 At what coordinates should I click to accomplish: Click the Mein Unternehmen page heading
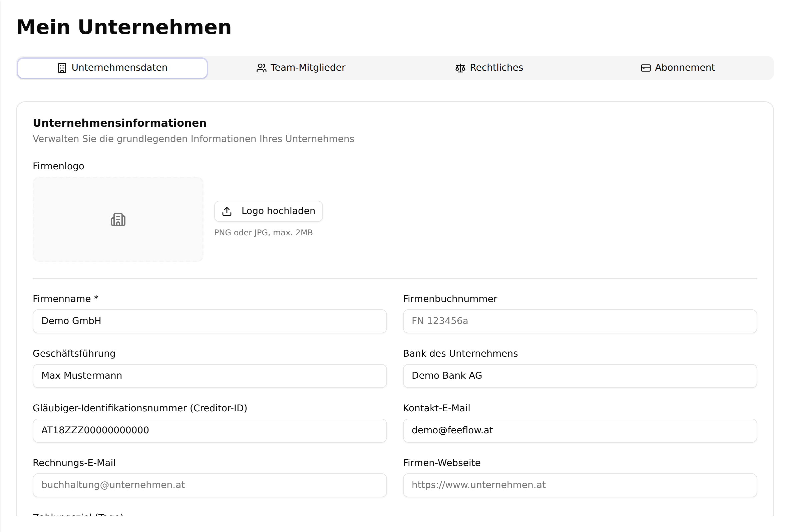pos(124,27)
